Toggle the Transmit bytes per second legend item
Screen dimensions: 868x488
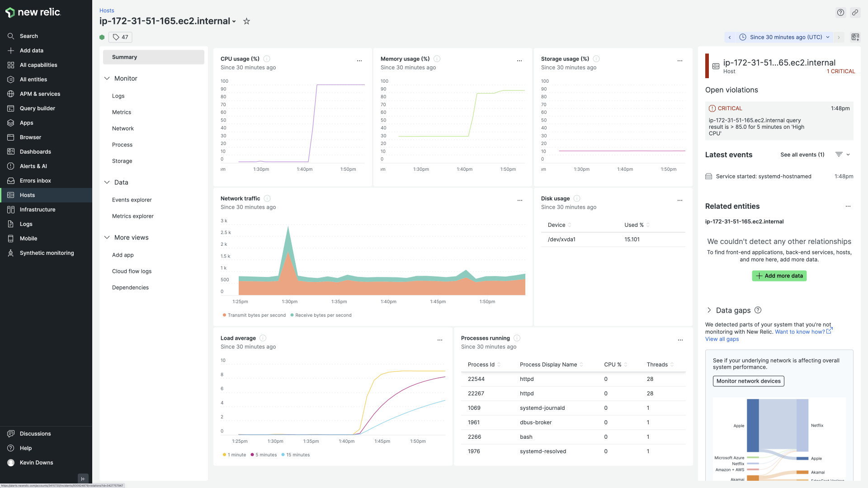(x=254, y=315)
